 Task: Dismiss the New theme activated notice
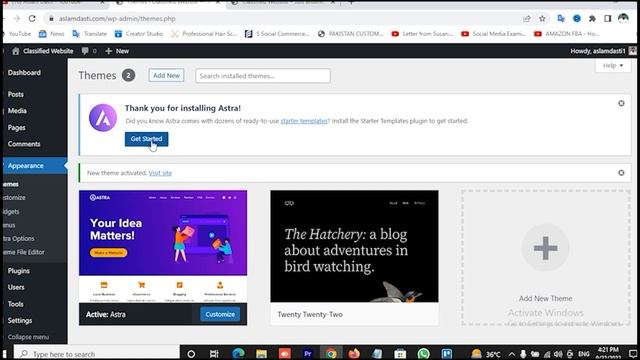[621, 173]
